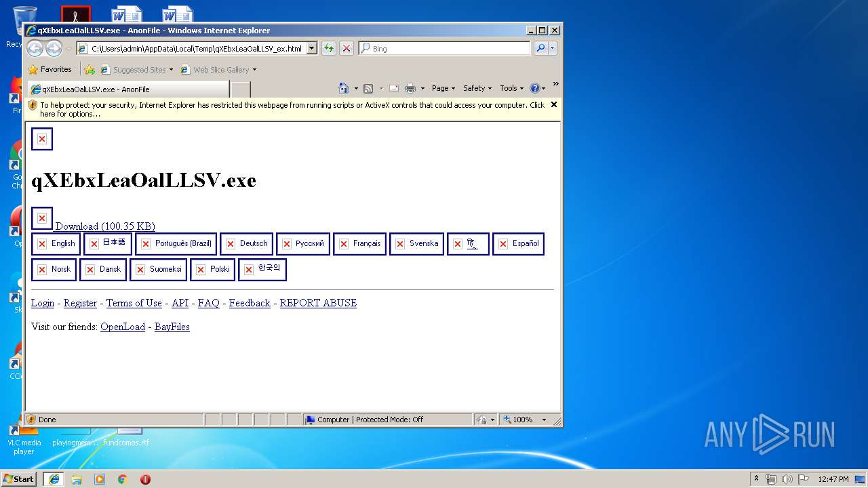
Task: Select the Português (Brazil) language button
Action: (176, 243)
